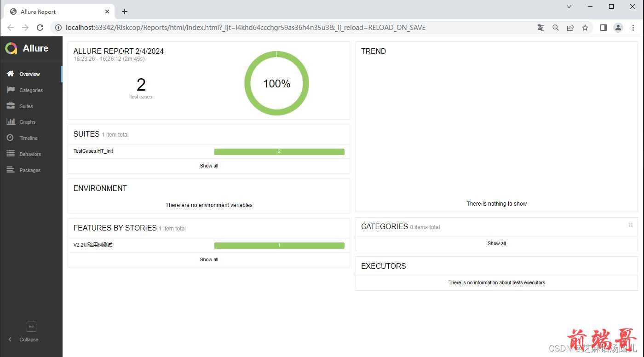Image resolution: width=644 pixels, height=357 pixels.
Task: Click the TREND widget title
Action: [374, 51]
